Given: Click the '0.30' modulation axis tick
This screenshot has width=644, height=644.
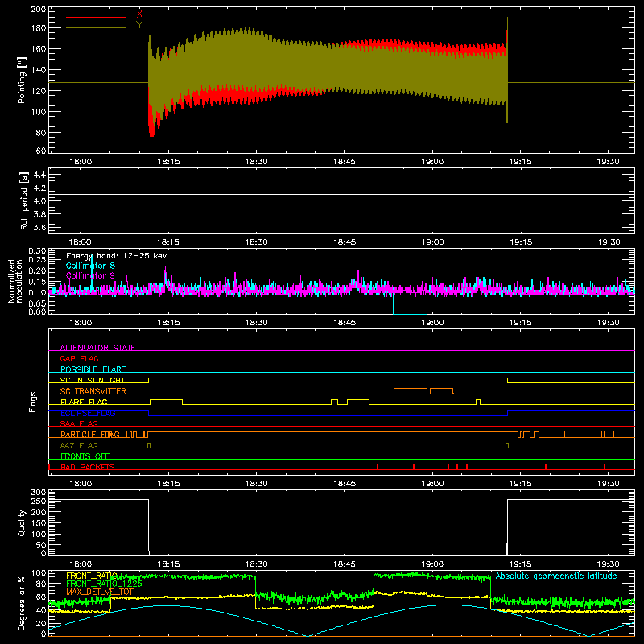Looking at the screenshot, I should tap(37, 251).
